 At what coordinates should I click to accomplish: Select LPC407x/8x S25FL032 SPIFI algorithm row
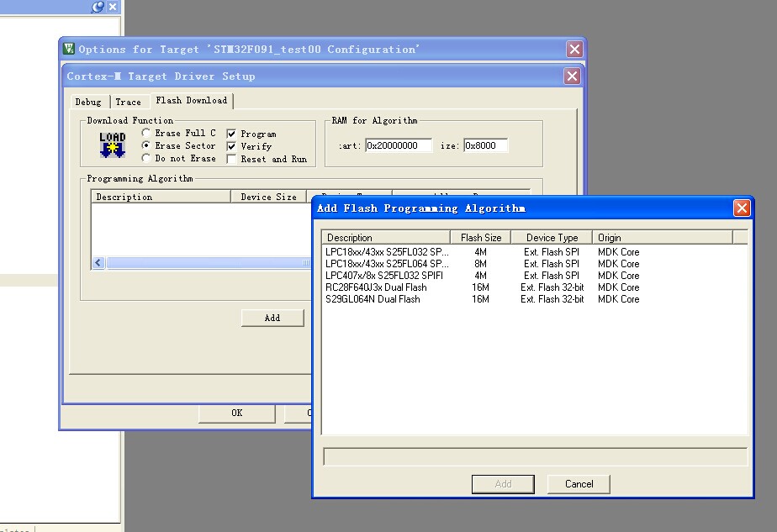(534, 276)
